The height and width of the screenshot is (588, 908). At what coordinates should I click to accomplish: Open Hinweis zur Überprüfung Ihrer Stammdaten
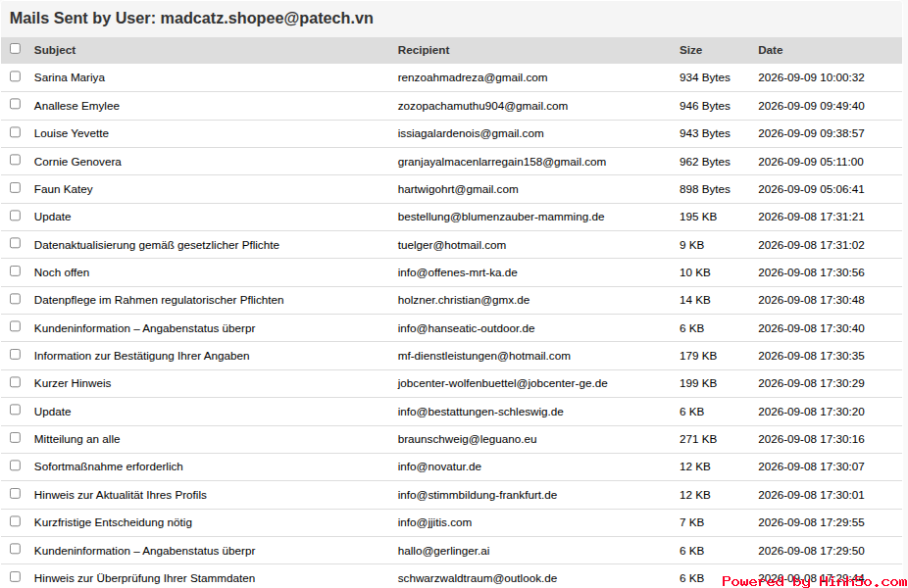tap(144, 579)
